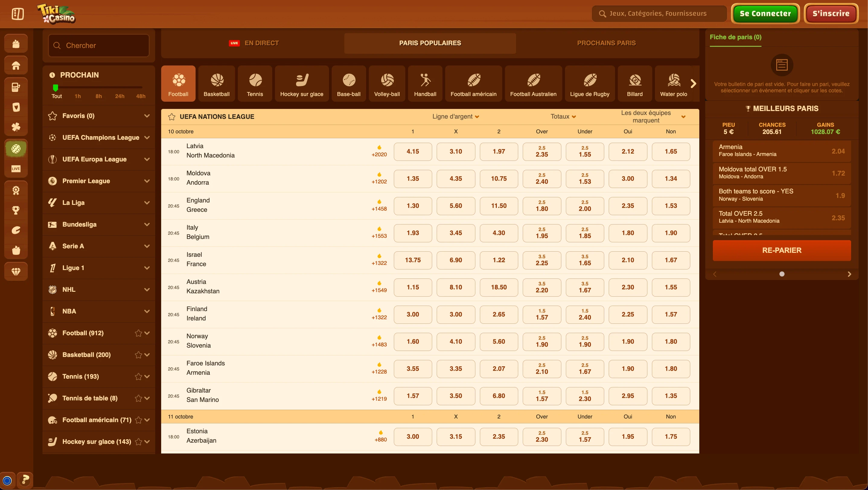Set Prochain time slider to 1h
This screenshot has height=490, width=868.
tap(78, 96)
